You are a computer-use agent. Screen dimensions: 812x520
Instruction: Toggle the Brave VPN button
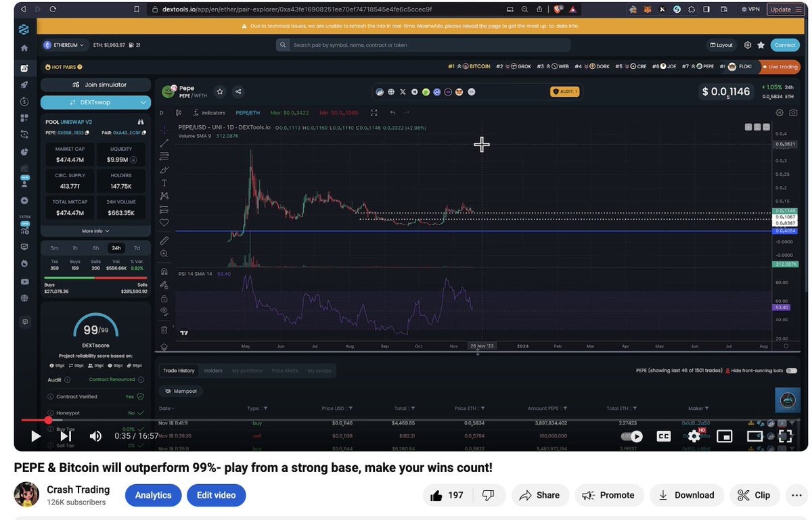750,9
